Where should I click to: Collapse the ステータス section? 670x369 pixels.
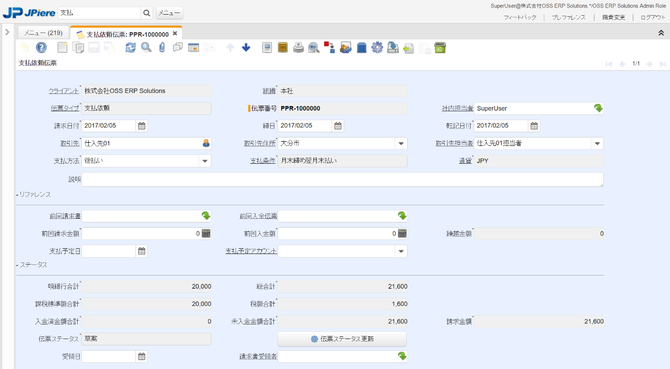[x=32, y=265]
